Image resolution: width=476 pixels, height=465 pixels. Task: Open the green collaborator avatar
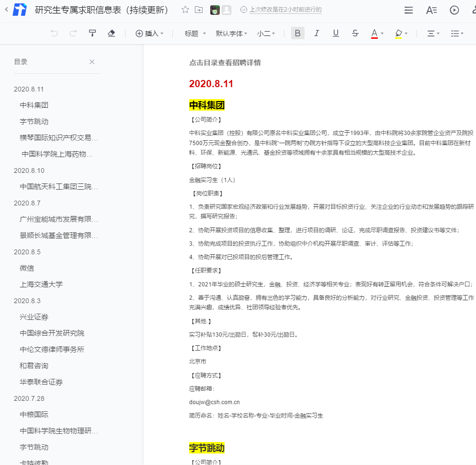215,10
